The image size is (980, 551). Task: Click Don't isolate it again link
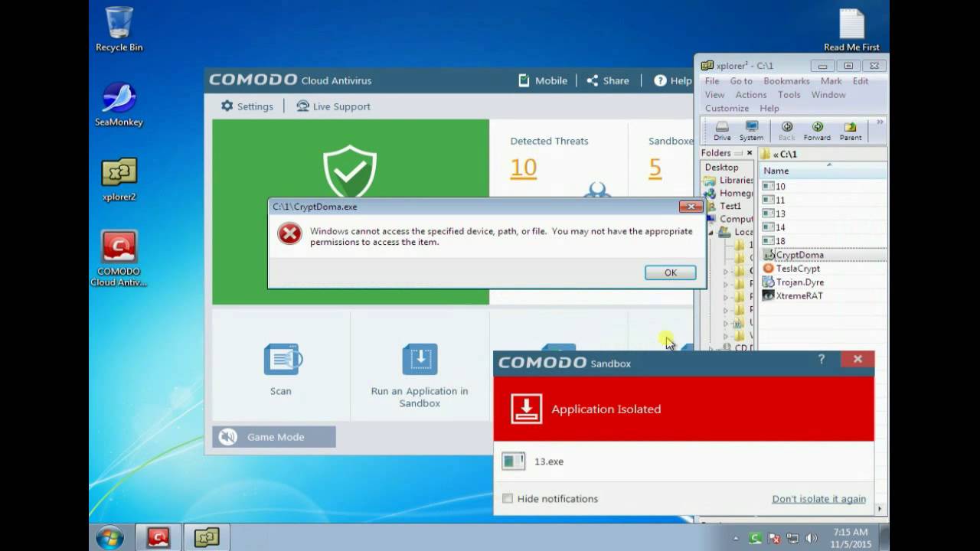818,499
